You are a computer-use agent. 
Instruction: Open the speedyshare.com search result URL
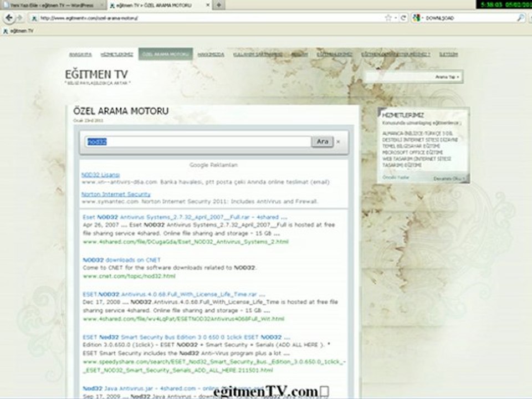[214, 366]
